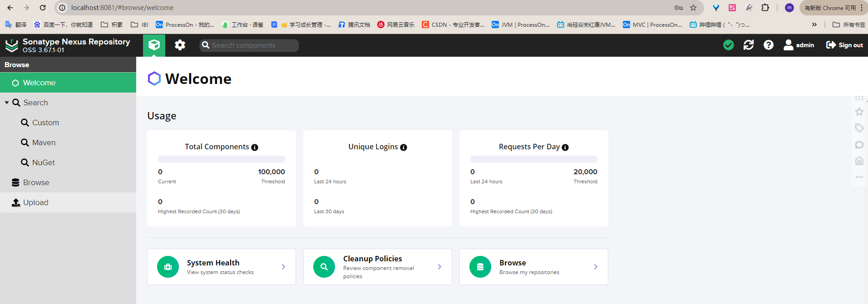Click the Total Components info icon

click(x=255, y=147)
